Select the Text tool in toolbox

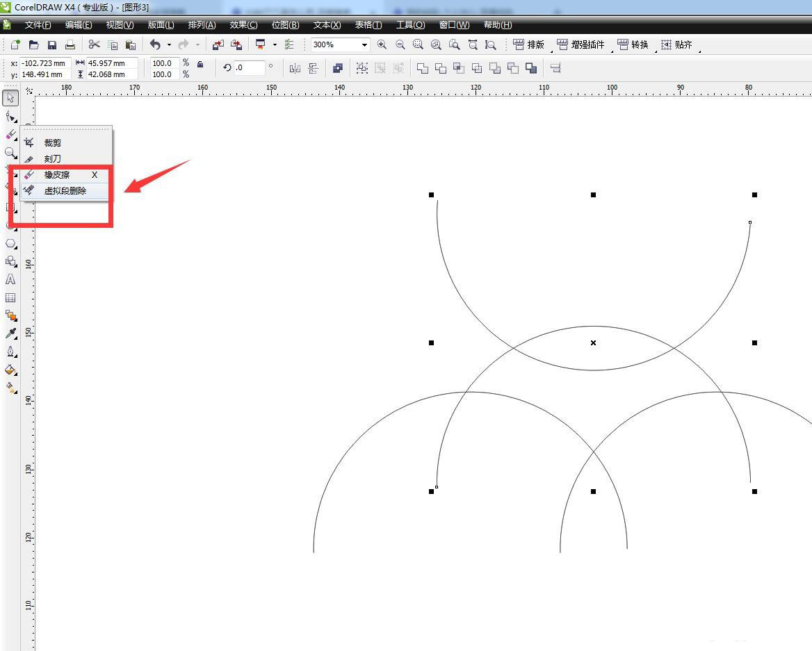coord(10,279)
